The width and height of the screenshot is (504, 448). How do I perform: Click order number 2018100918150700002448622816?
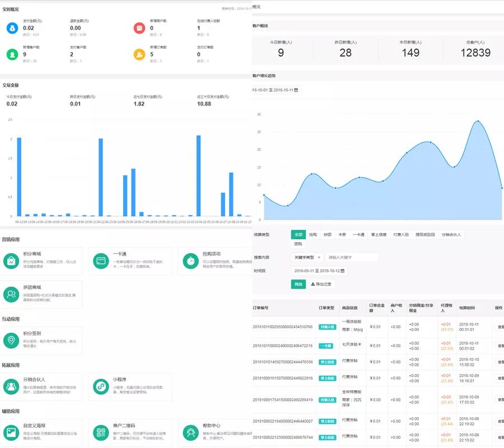[283, 378]
